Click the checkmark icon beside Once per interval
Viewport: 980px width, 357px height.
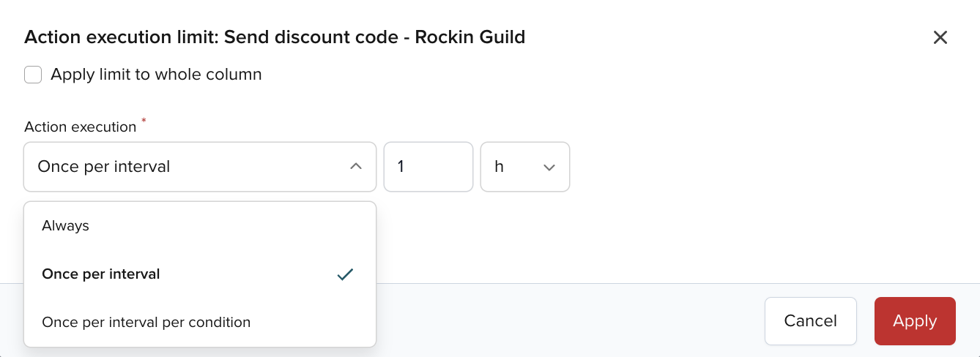click(346, 274)
